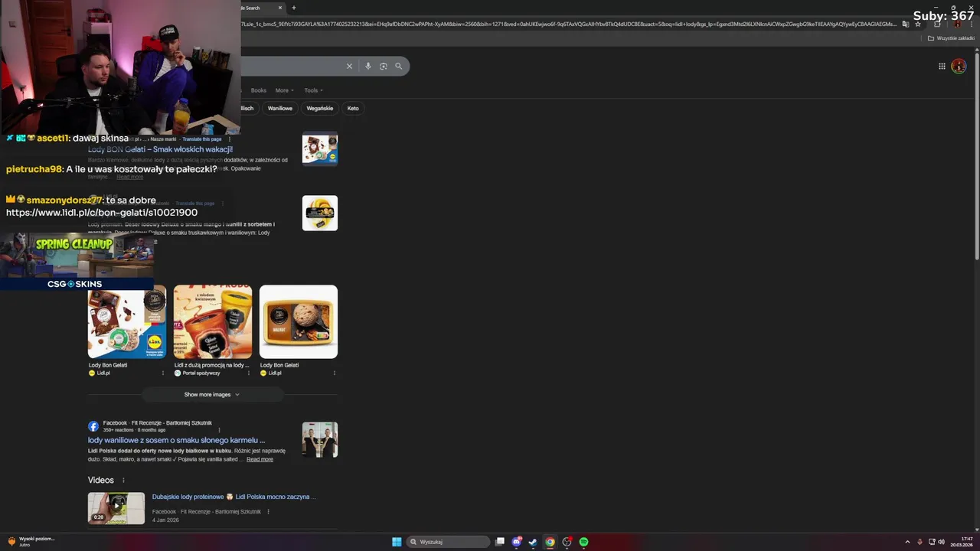Expand the Tools dropdown
Screen dimensions: 980x551
pos(313,90)
